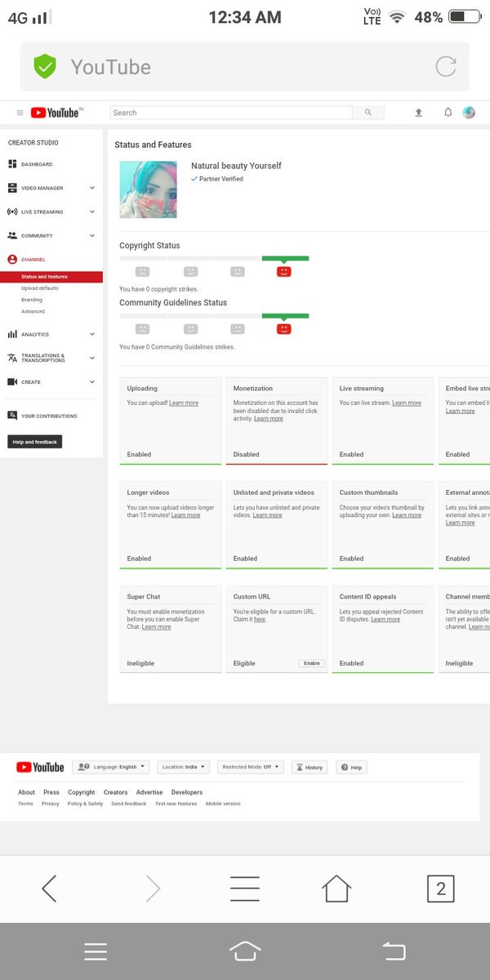Click the Test new features footer link

176,804
